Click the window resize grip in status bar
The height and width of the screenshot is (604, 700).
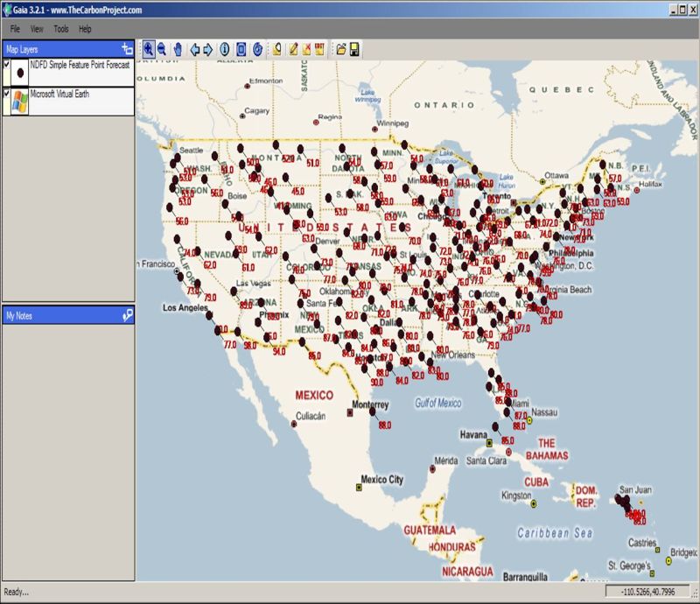coord(695,593)
